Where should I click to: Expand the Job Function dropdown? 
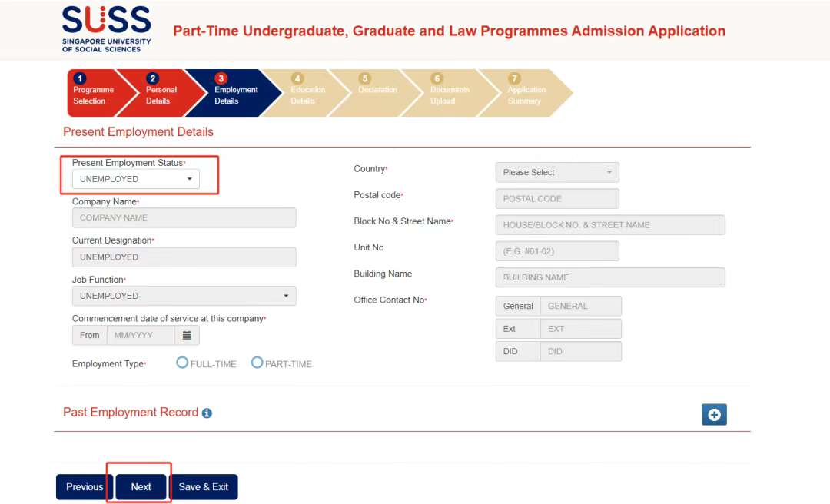[x=184, y=296]
